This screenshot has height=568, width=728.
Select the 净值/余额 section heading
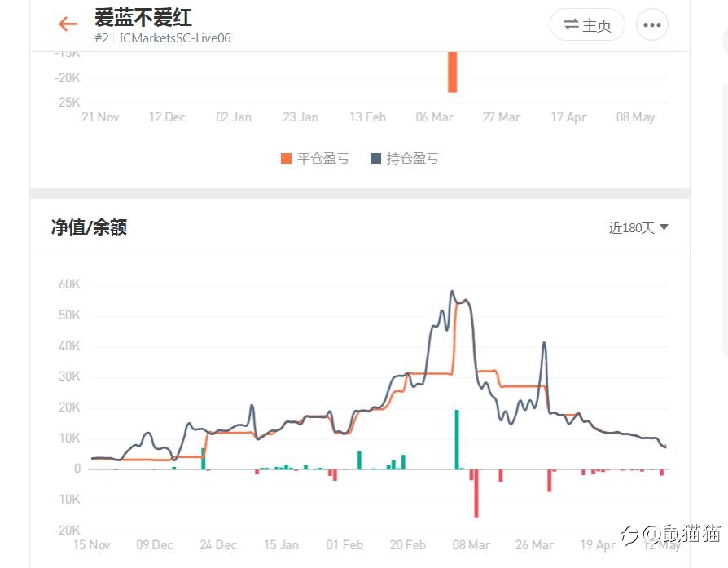[89, 227]
